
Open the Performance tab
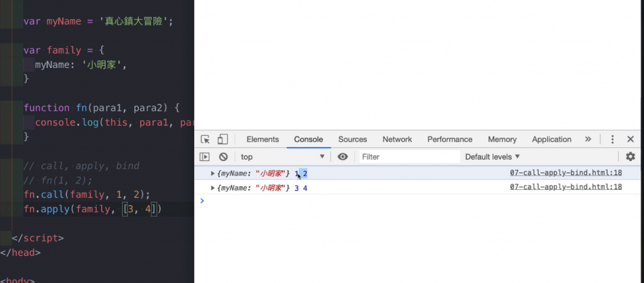click(450, 139)
